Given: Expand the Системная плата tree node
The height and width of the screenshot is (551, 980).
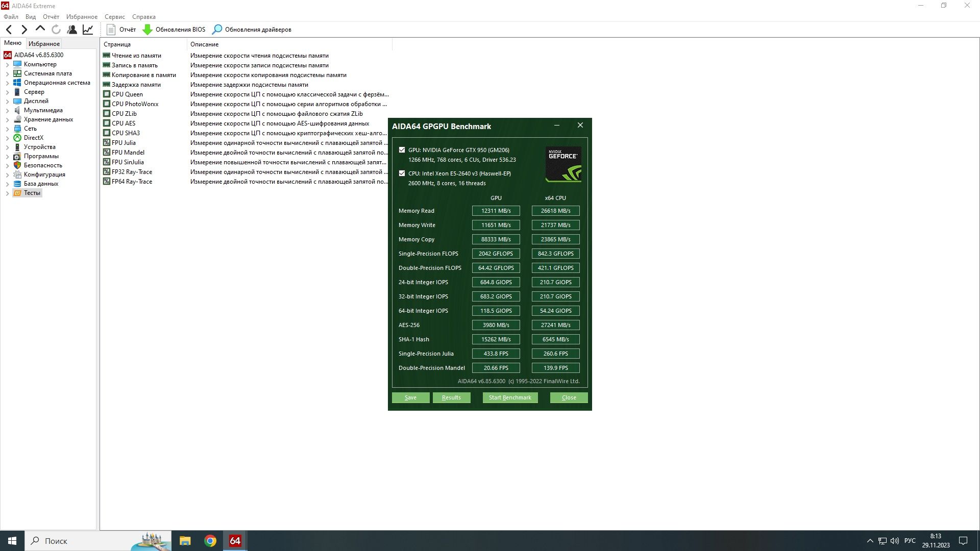Looking at the screenshot, I should coord(7,74).
